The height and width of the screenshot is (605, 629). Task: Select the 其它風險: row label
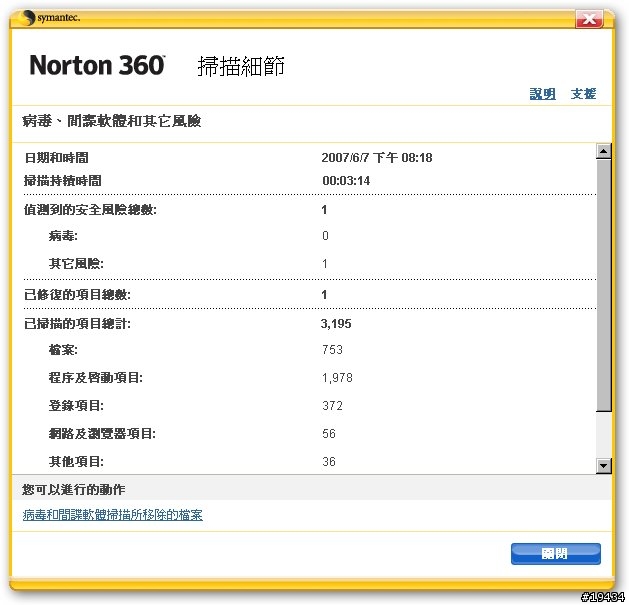76,264
